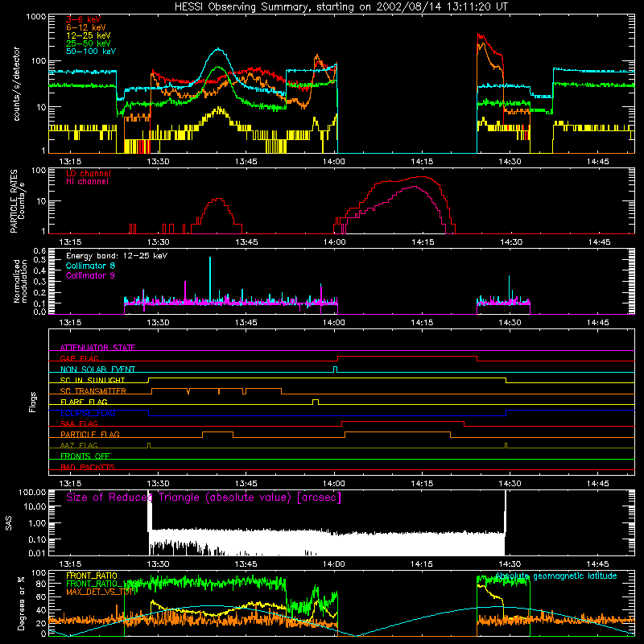
Task: Click the Collimator 9 legend label
Action: 90,275
